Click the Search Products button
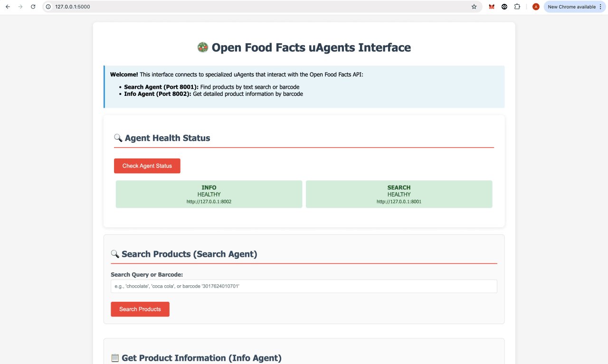The height and width of the screenshot is (364, 608). (140, 309)
